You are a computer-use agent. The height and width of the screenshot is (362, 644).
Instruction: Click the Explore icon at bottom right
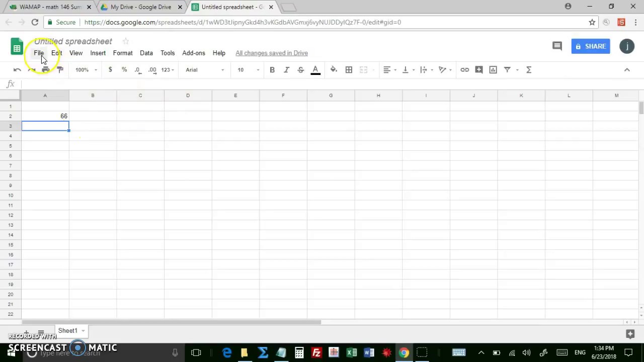(x=630, y=333)
